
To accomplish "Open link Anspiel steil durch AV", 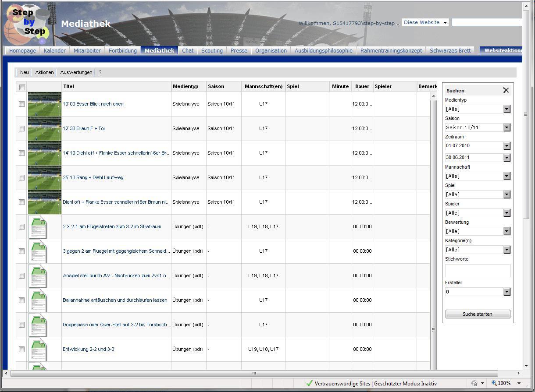I will 116,275.
